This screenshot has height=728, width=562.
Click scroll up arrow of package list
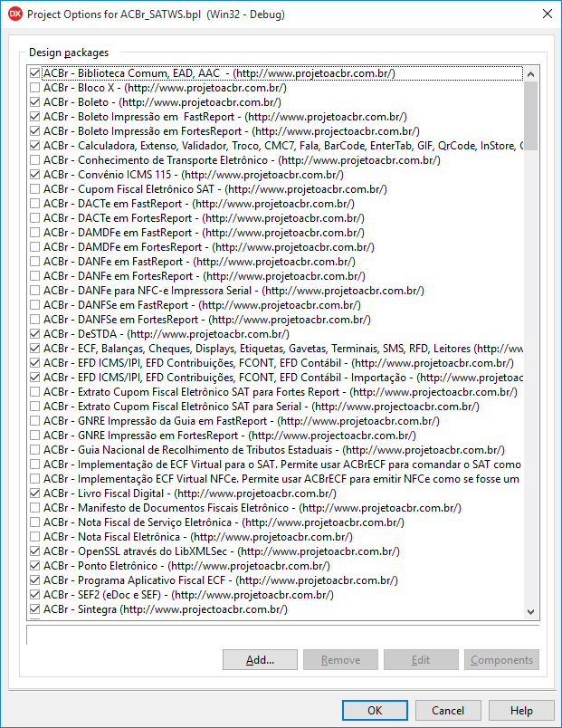coord(531,74)
